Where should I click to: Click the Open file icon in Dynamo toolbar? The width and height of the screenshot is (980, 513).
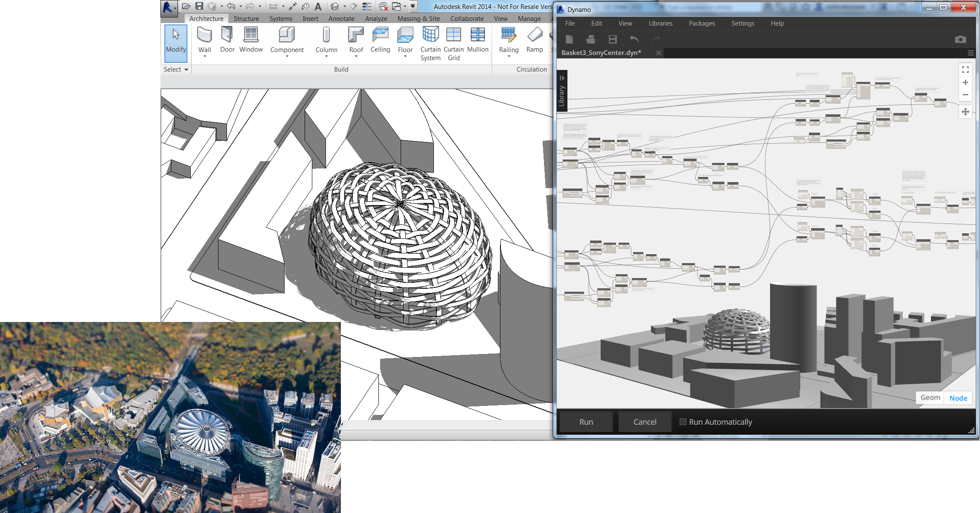coord(591,39)
